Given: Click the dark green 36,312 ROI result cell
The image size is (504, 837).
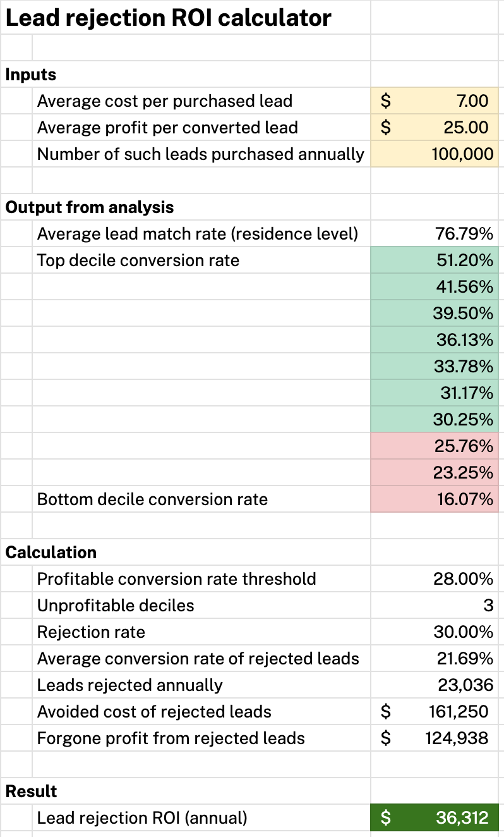Looking at the screenshot, I should coord(435,818).
